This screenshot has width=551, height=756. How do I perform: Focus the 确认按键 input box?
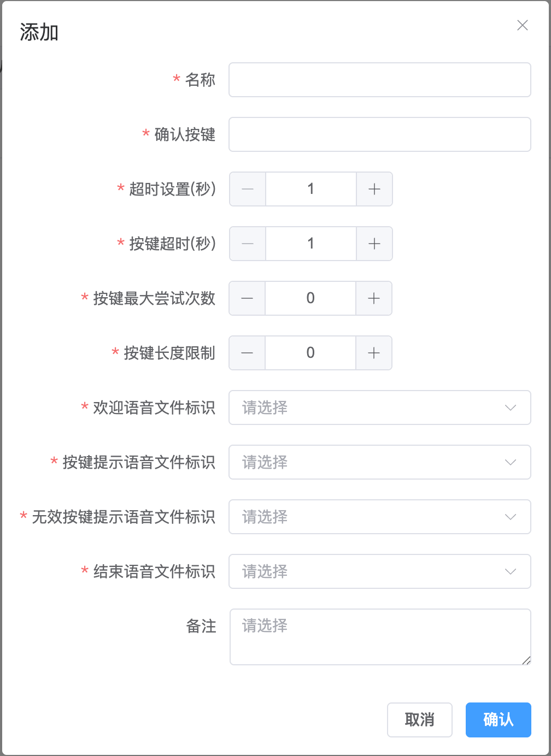click(380, 134)
